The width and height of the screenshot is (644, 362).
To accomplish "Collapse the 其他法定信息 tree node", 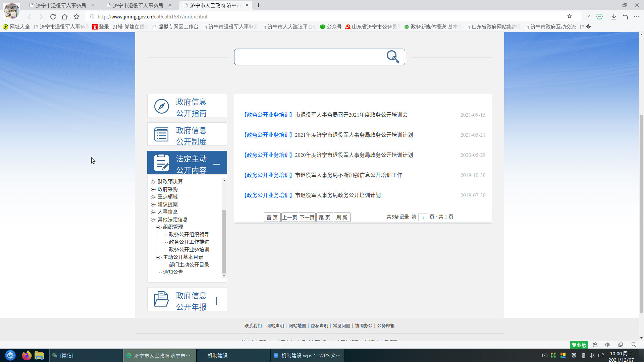I will coord(153,220).
